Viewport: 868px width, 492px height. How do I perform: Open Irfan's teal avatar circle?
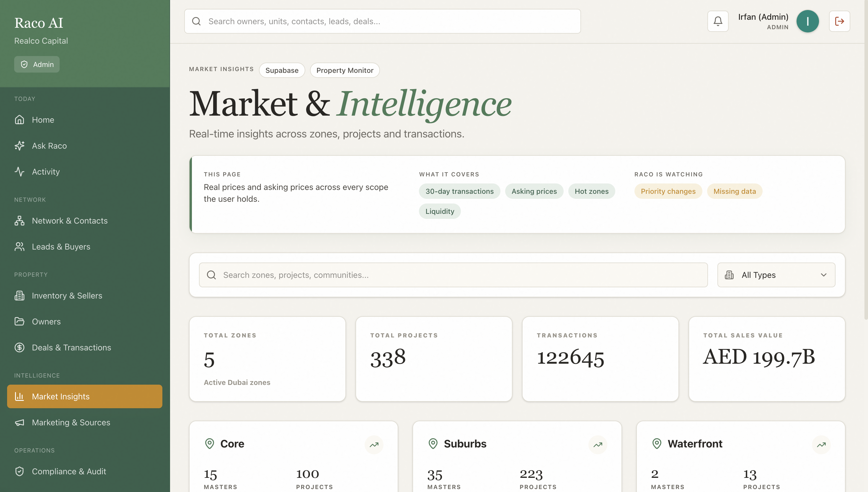click(807, 21)
